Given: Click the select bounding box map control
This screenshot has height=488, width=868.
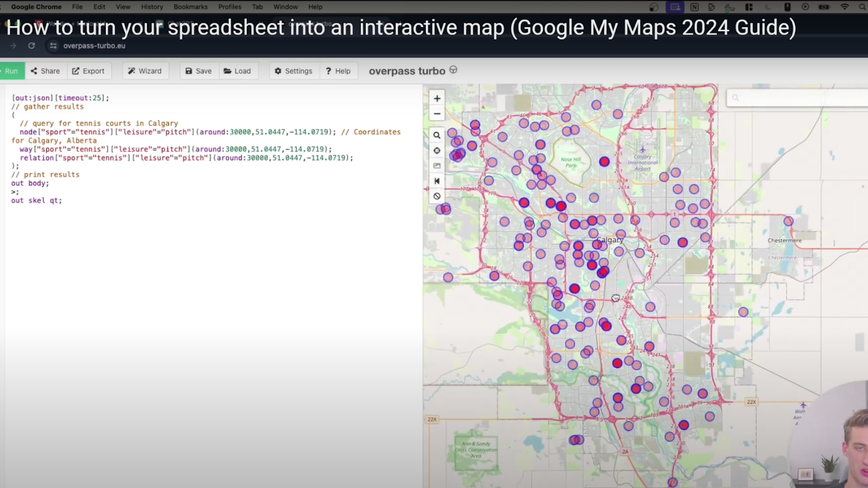Looking at the screenshot, I should pyautogui.click(x=437, y=166).
